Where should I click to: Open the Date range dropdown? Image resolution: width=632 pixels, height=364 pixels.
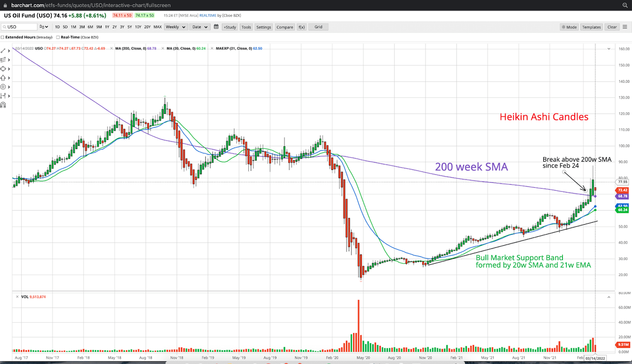point(200,27)
